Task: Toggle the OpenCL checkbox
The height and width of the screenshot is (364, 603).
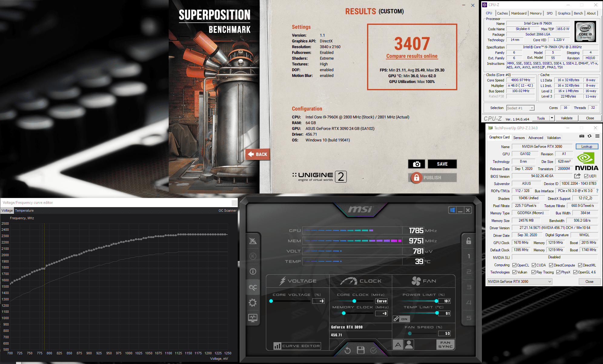Action: (x=514, y=265)
